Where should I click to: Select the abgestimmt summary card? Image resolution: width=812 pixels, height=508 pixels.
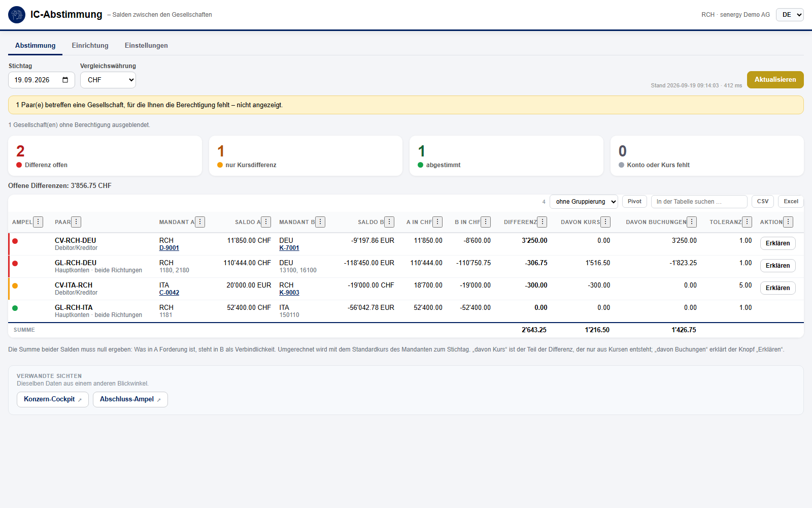pyautogui.click(x=506, y=156)
